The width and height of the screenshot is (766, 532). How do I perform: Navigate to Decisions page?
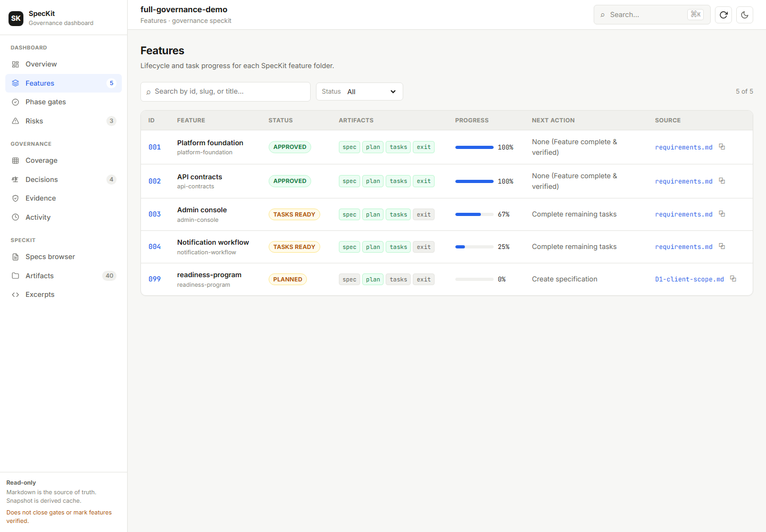click(63, 179)
